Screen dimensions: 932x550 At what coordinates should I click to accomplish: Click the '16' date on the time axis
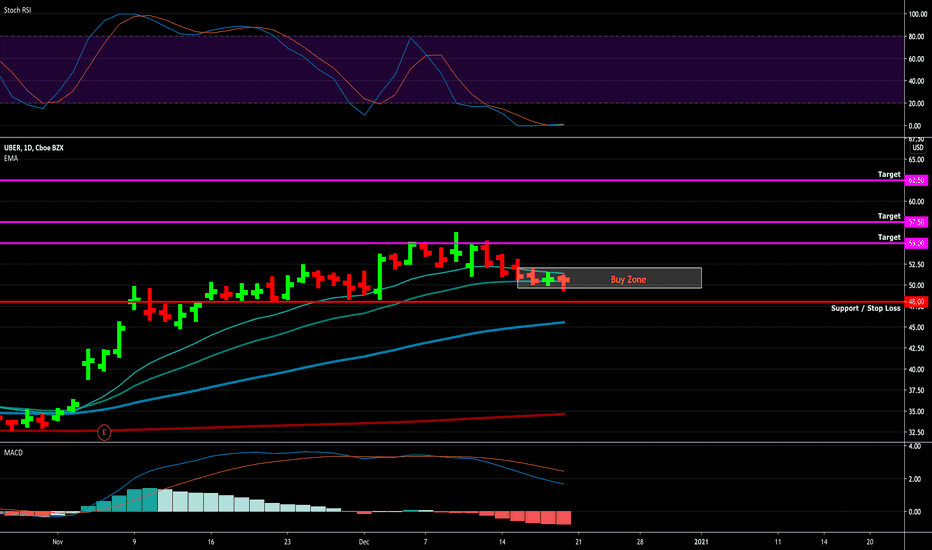210,542
